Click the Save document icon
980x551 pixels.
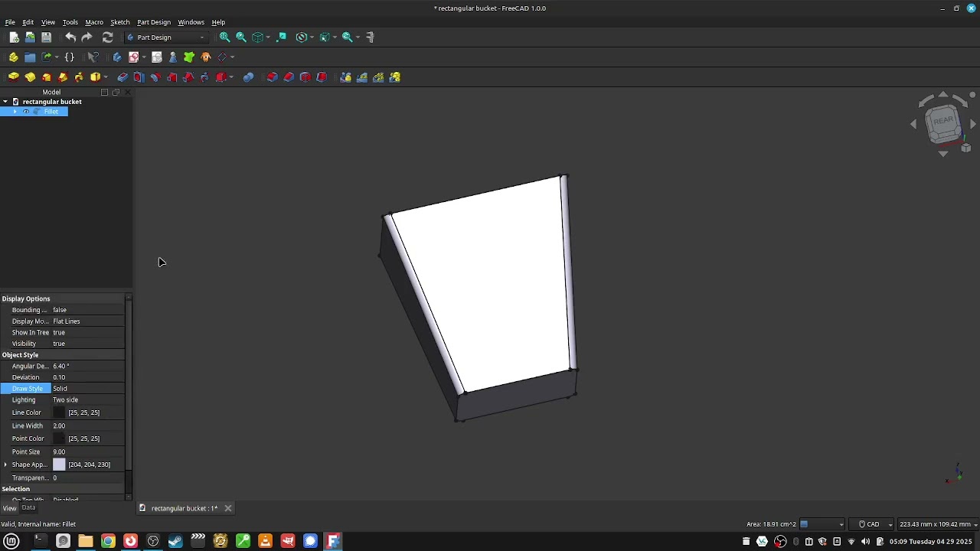coord(46,37)
